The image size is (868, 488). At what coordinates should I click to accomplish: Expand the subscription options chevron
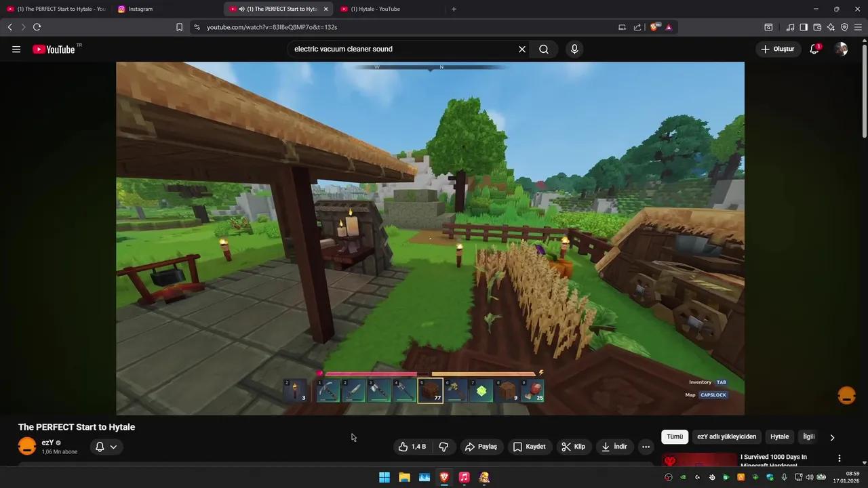(x=113, y=447)
